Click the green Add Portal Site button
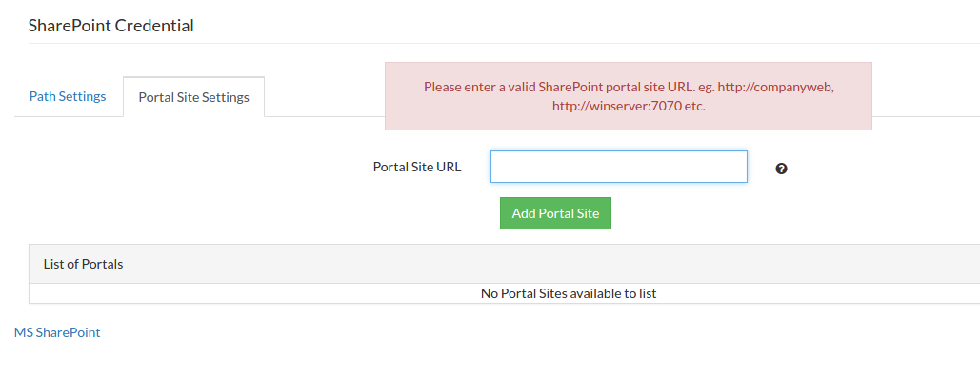980x379 pixels. click(555, 213)
